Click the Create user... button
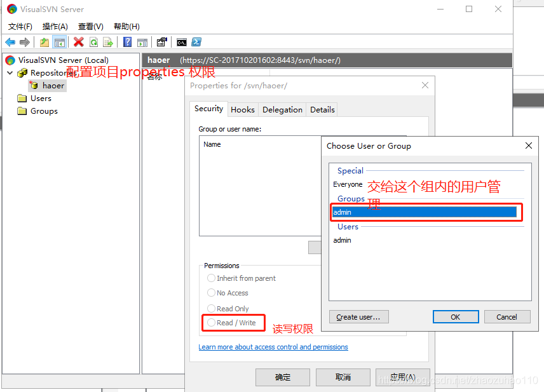544x392 pixels. 358,317
